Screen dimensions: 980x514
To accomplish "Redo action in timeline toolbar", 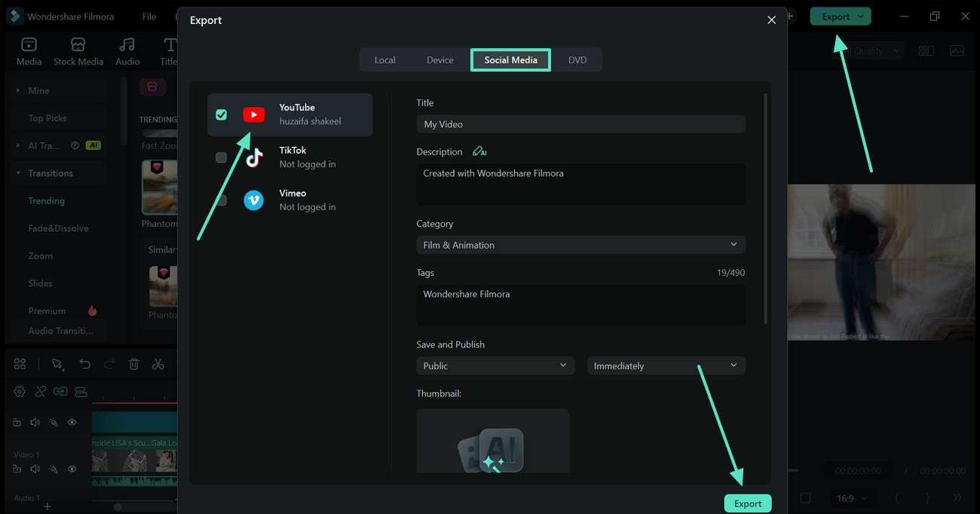I will (109, 364).
